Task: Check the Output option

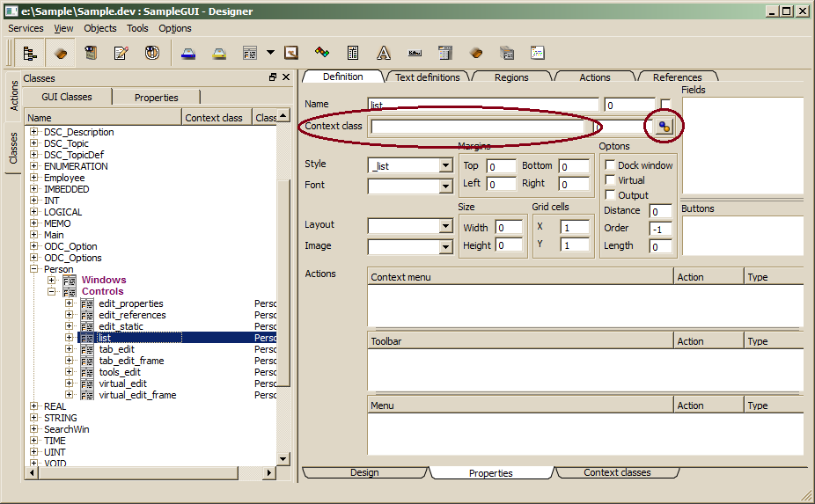Action: pos(610,195)
